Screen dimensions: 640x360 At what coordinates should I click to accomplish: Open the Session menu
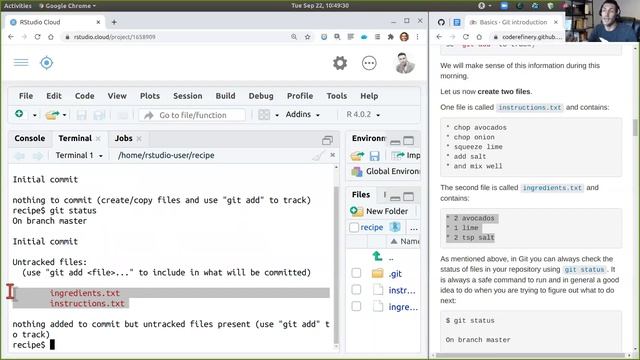pyautogui.click(x=187, y=96)
